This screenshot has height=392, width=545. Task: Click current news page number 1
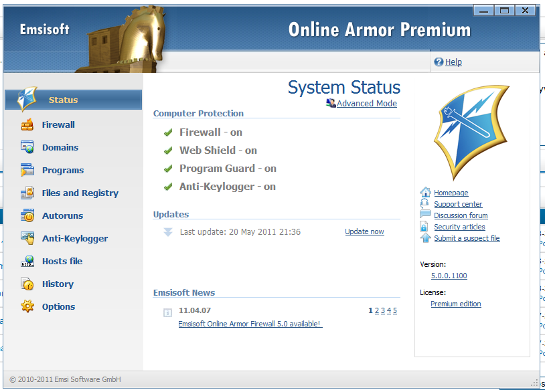370,311
